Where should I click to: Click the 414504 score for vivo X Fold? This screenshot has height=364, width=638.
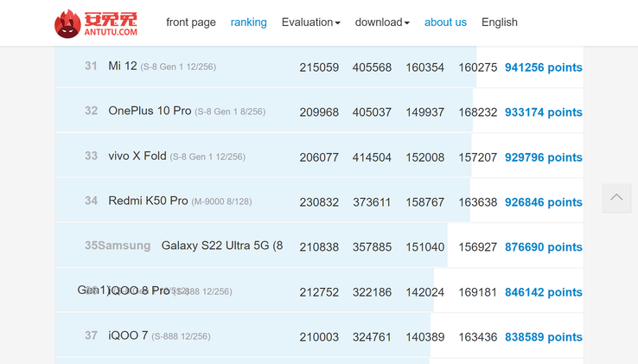click(372, 157)
